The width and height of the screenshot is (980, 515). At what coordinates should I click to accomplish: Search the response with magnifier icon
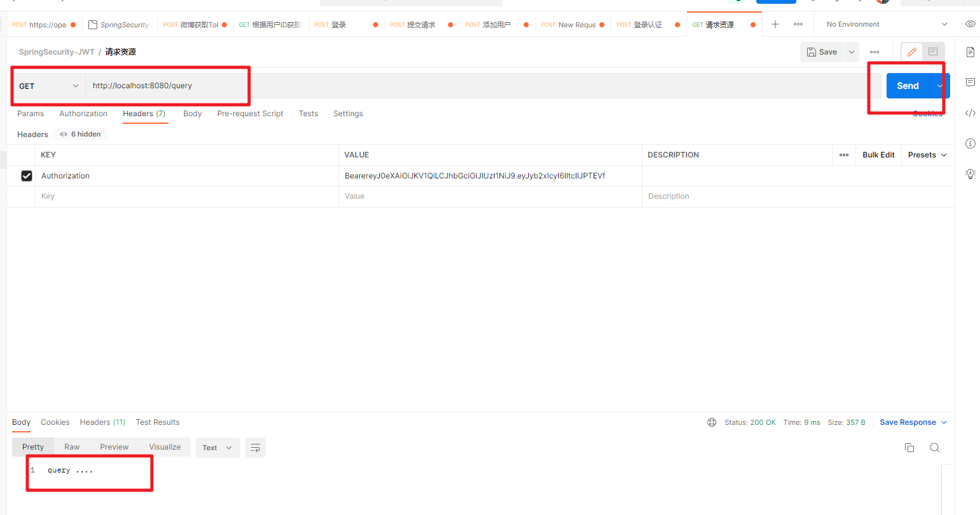click(934, 448)
